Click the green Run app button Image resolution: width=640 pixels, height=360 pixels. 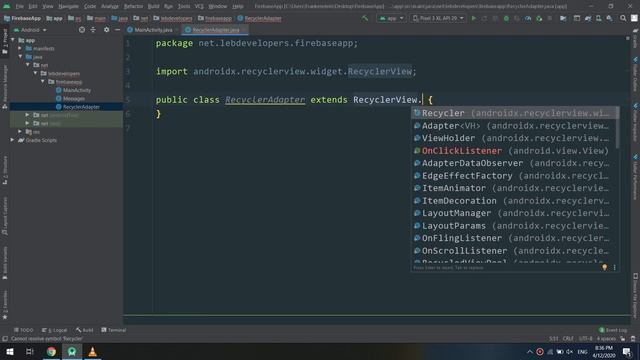pyautogui.click(x=473, y=18)
